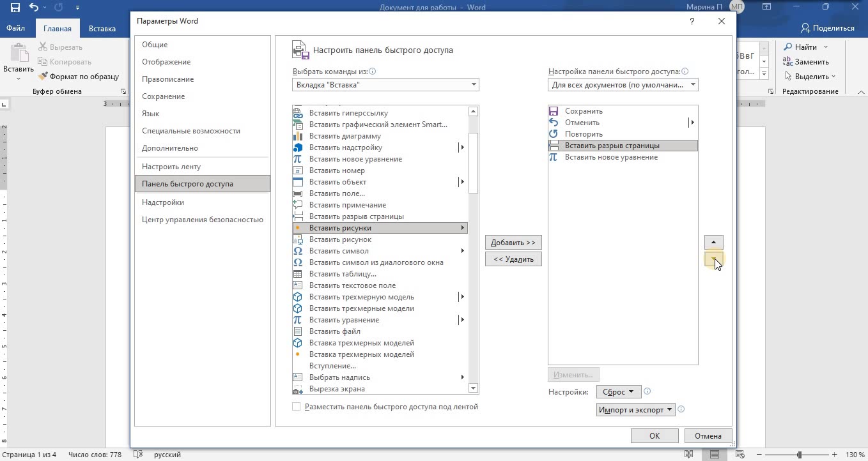Click the info icon beside Выбрать команды из
The image size is (868, 461).
373,72
